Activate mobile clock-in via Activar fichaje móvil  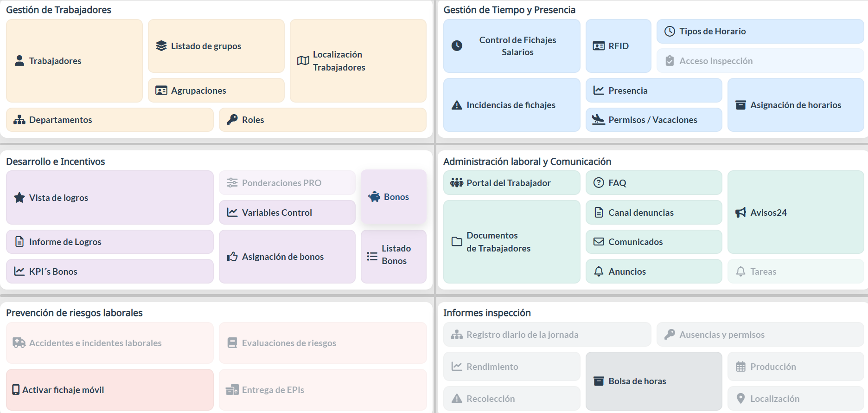point(109,390)
